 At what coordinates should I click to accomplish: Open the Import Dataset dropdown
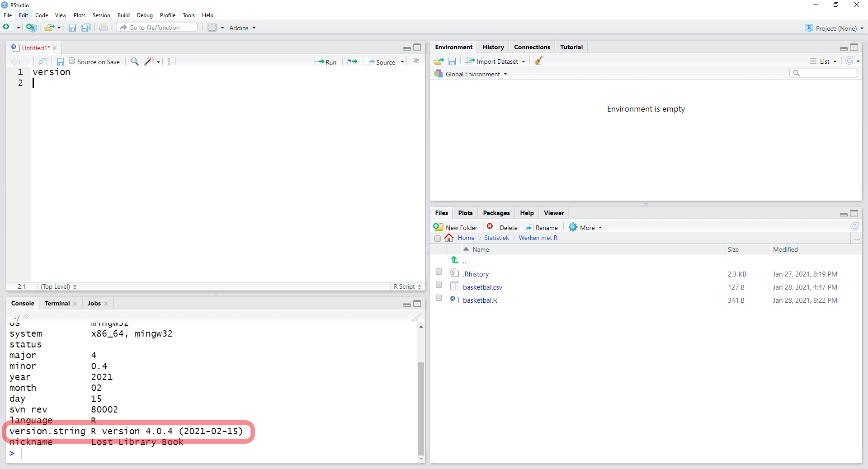coord(495,61)
